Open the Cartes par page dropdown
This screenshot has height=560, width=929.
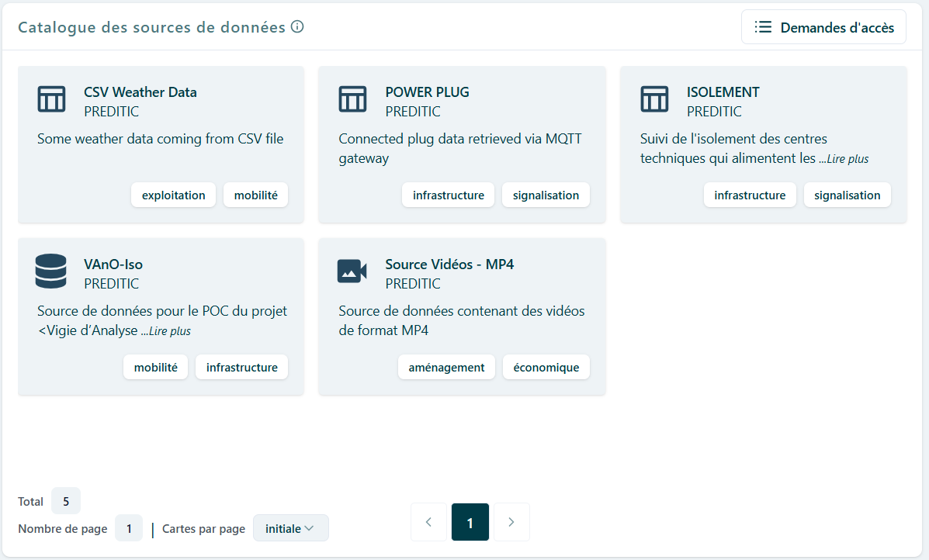coord(290,528)
